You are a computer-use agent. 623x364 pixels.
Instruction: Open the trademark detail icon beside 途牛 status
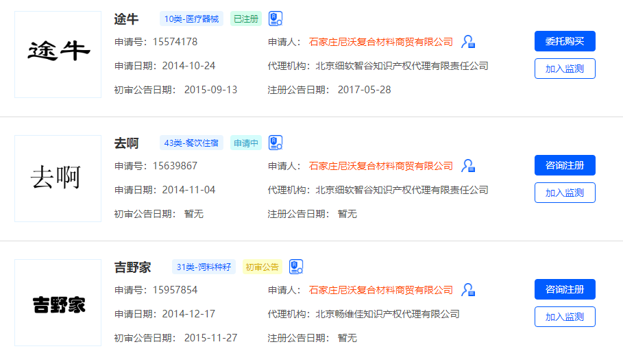click(276, 19)
